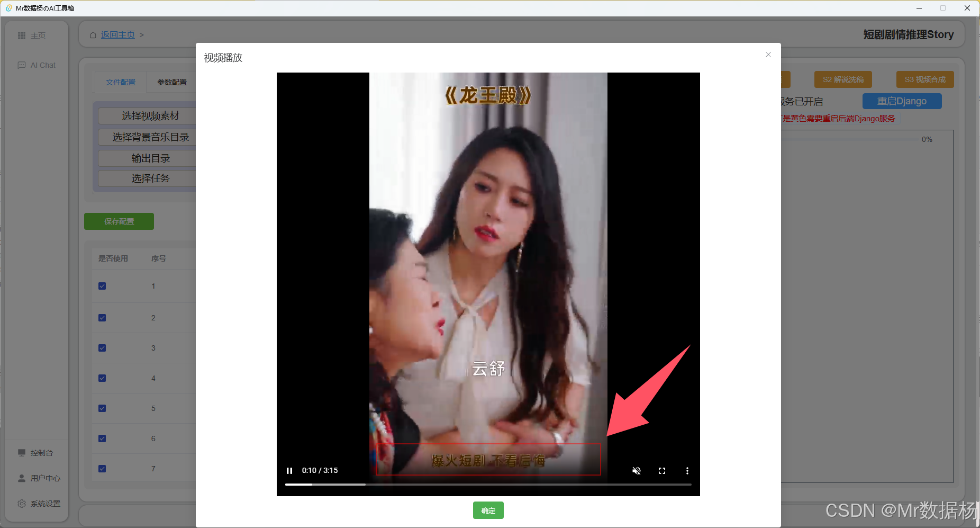This screenshot has width=980, height=528.
Task: Click the 0:10 / 3:15 time display
Action: 320,470
